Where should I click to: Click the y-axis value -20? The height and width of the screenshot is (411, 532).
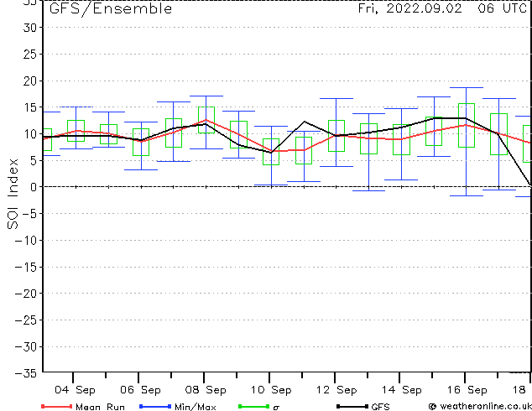(26, 294)
